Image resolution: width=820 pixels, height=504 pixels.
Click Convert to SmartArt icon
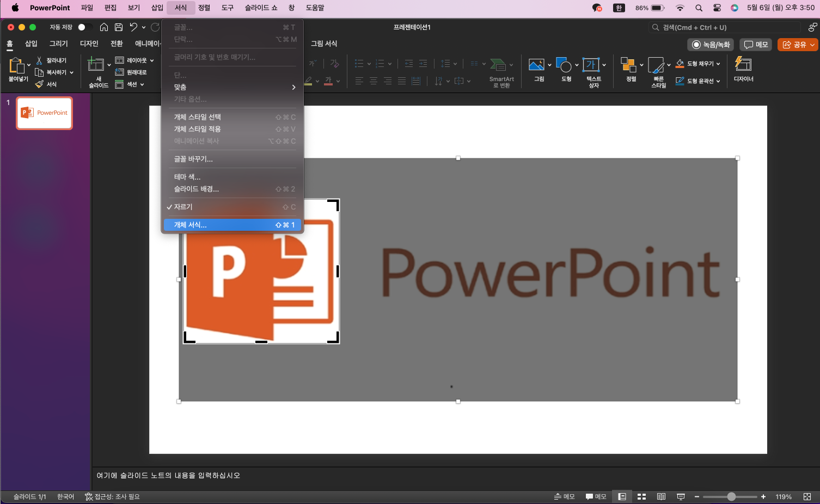(x=498, y=65)
